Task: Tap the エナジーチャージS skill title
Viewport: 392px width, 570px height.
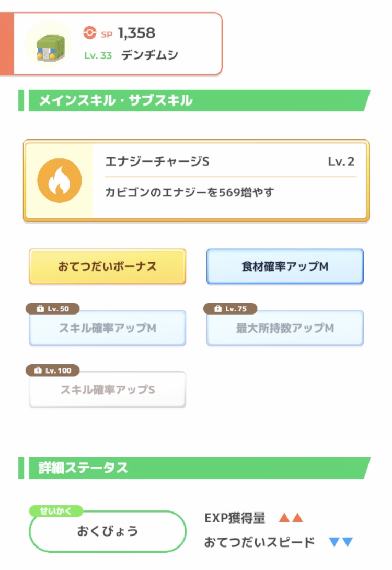Action: (157, 161)
